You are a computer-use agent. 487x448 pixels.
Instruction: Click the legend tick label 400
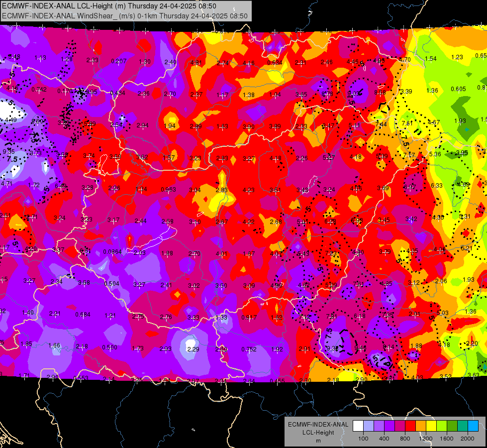[384, 439]
